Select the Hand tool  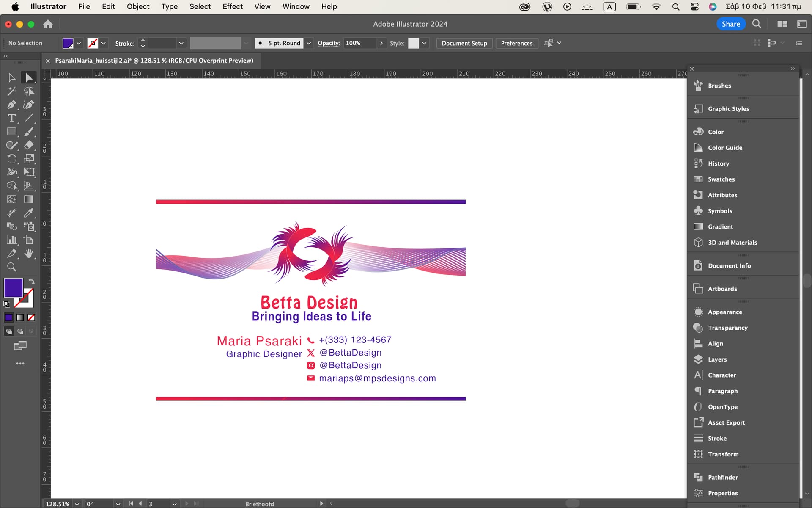click(x=29, y=254)
